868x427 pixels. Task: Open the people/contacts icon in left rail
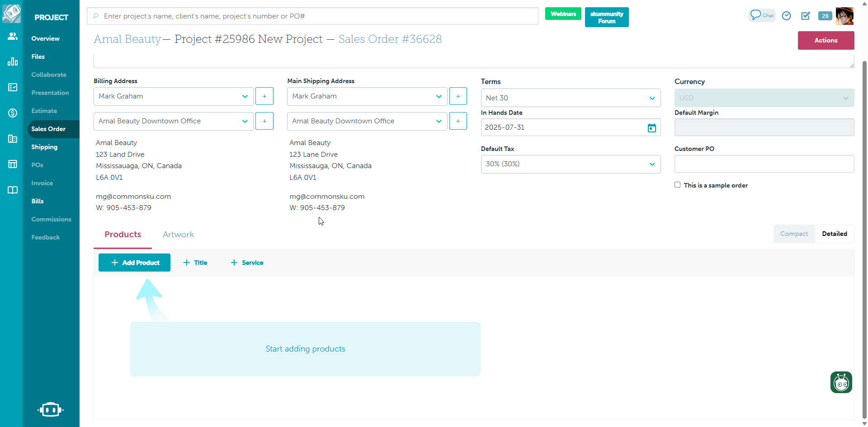coord(12,36)
